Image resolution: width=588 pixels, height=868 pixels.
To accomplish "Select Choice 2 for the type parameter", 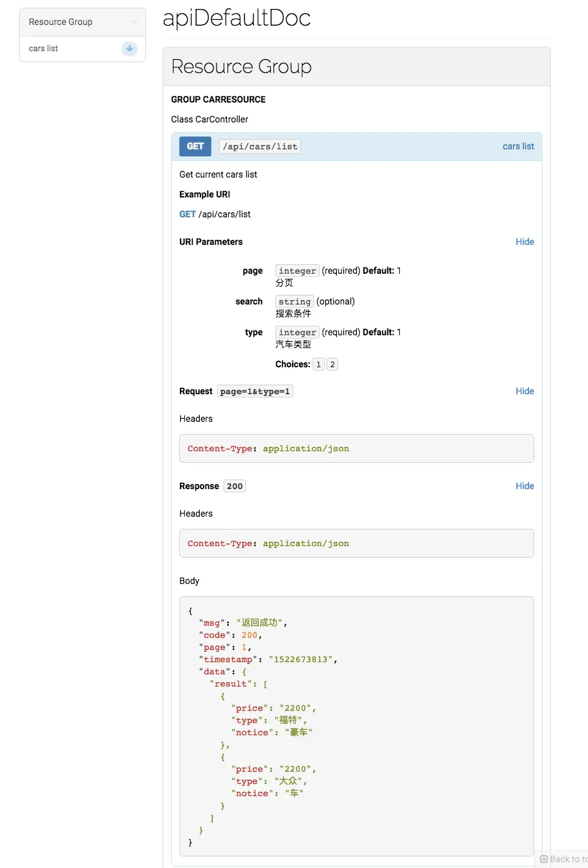I will pyautogui.click(x=332, y=363).
